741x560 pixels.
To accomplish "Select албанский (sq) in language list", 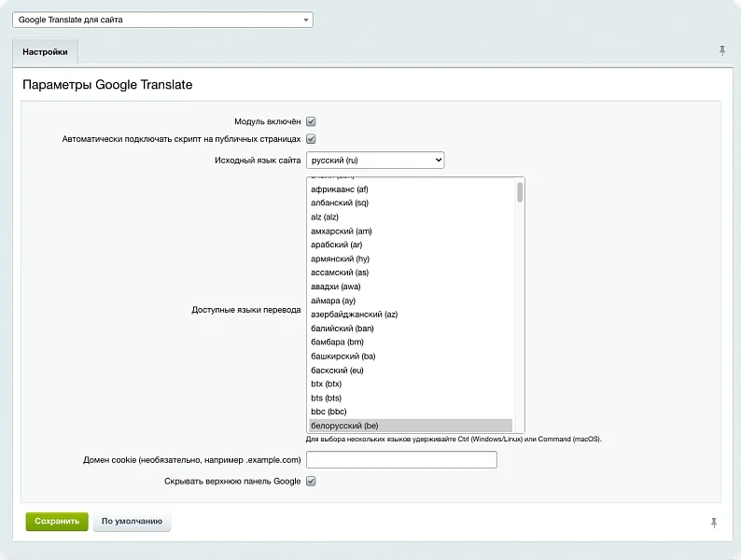I will coord(411,203).
